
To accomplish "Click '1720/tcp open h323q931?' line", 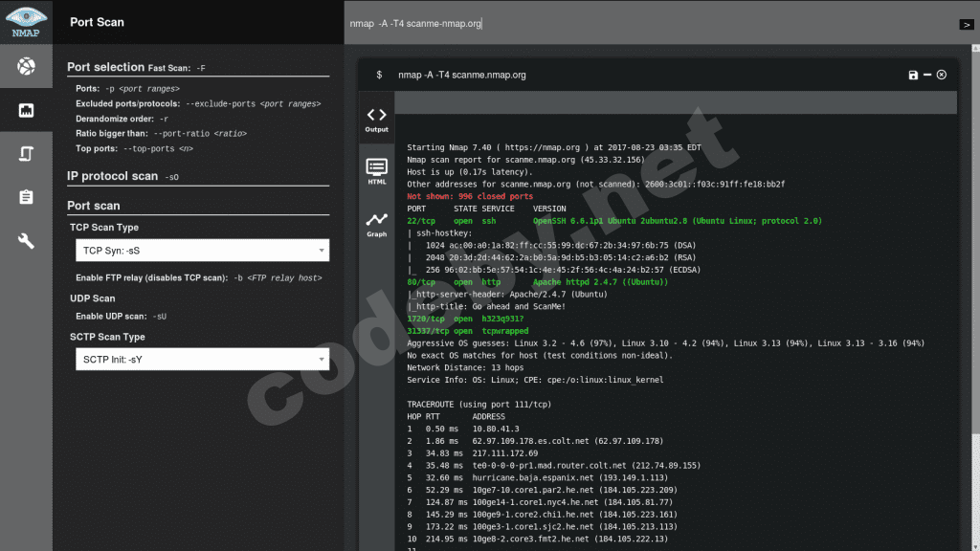I will (x=466, y=319).
